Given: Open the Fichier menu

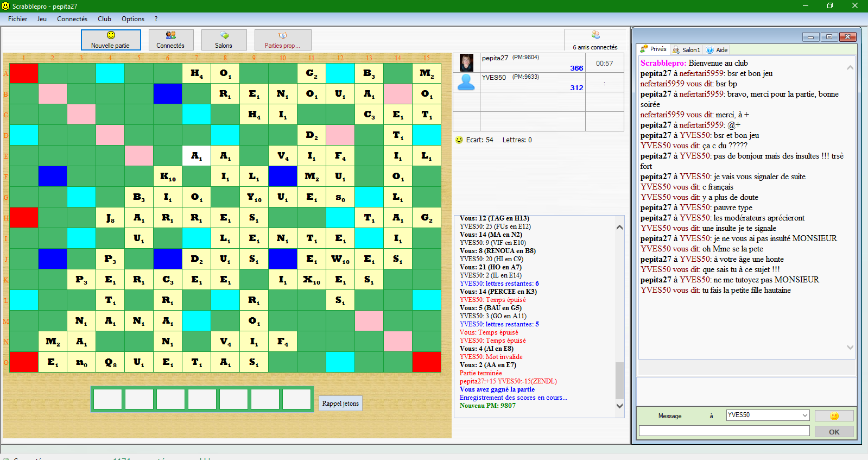Looking at the screenshot, I should coord(17,18).
